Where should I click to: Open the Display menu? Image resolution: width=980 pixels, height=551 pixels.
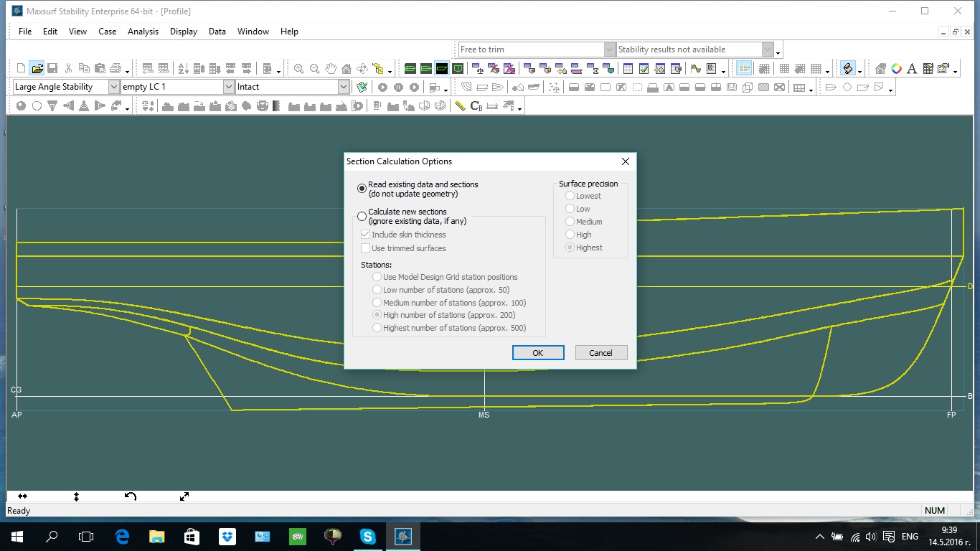[x=184, y=32]
